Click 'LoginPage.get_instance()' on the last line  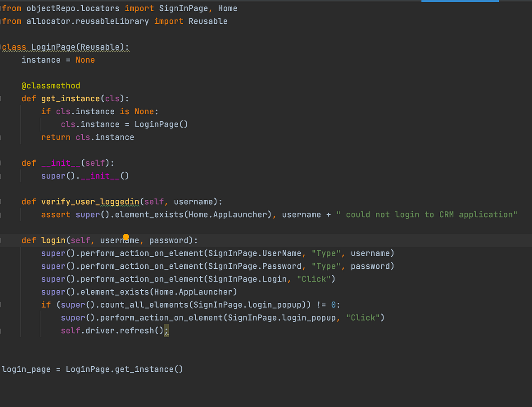[124, 369]
